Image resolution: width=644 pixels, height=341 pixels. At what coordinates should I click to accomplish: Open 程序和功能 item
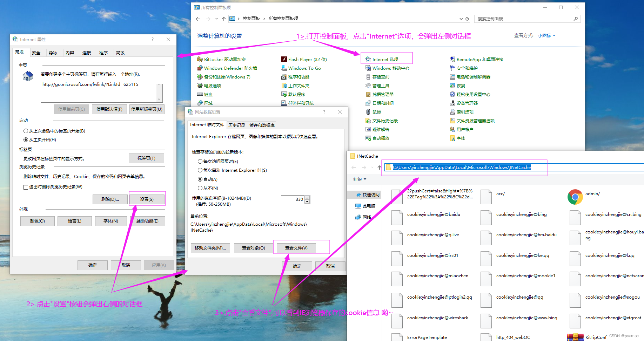click(295, 77)
